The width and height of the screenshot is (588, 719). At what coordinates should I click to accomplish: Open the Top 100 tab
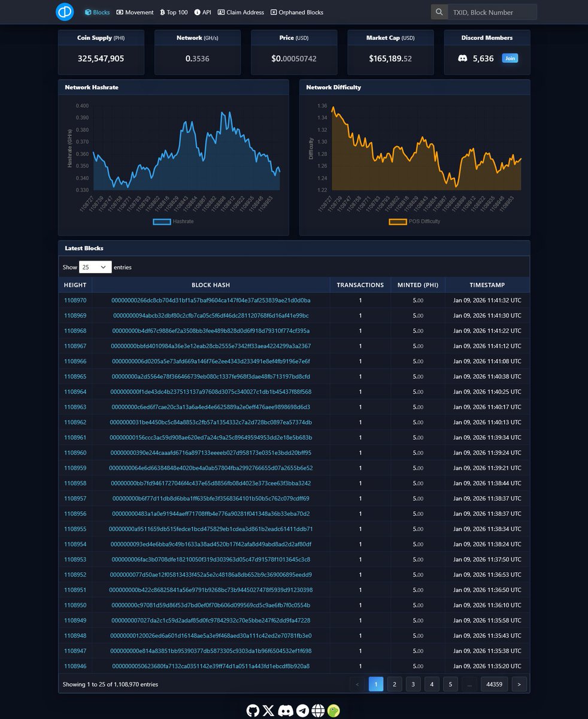(174, 11)
